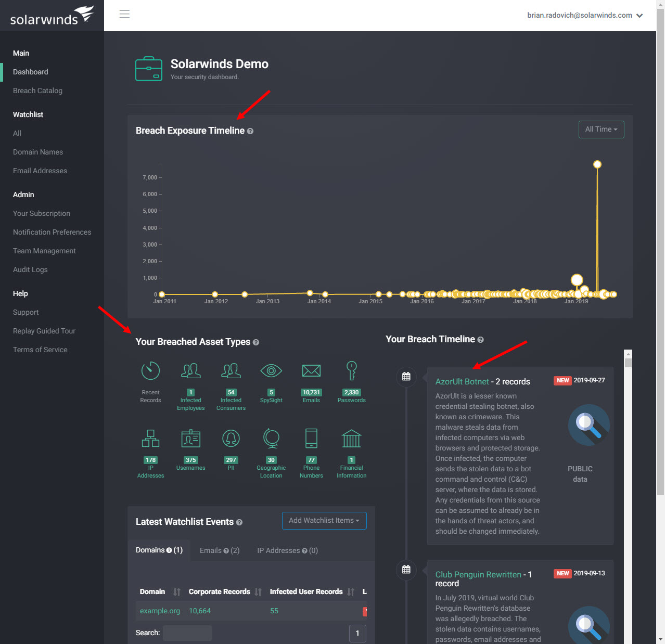
Task: Select the IP Addresses network icon
Action: click(150, 439)
